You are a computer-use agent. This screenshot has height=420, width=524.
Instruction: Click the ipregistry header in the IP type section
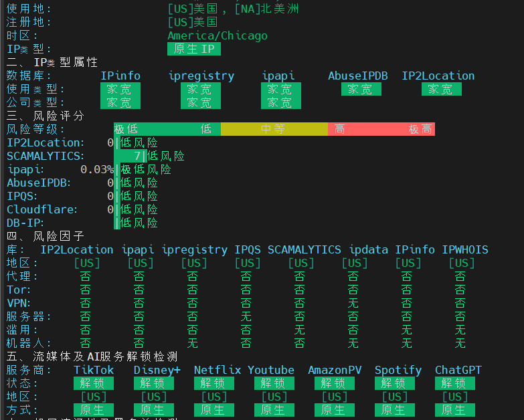(x=201, y=76)
